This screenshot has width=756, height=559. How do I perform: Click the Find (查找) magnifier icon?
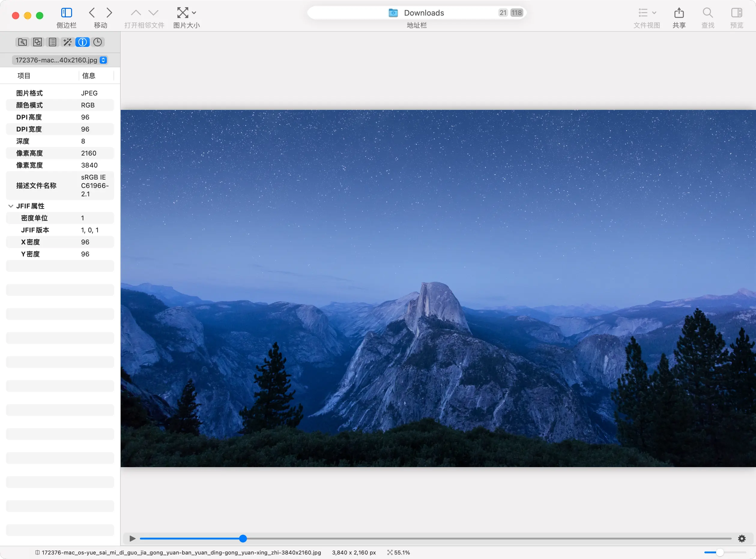point(707,13)
